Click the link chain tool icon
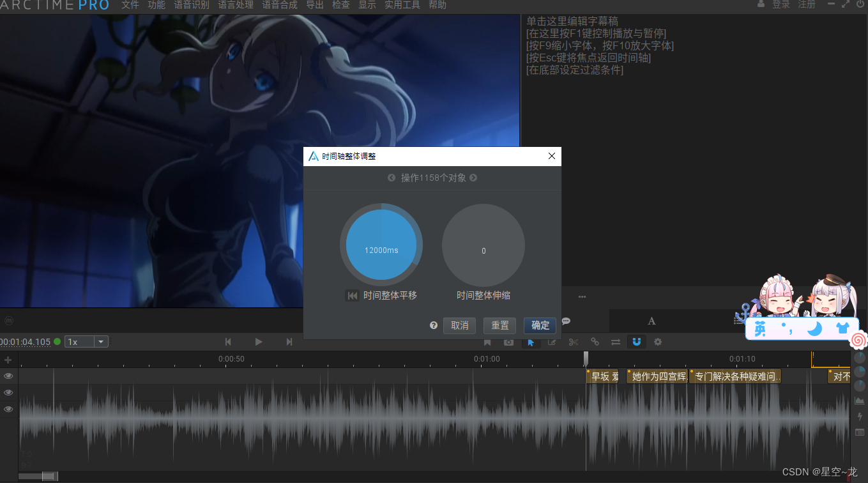The image size is (868, 483). [595, 342]
